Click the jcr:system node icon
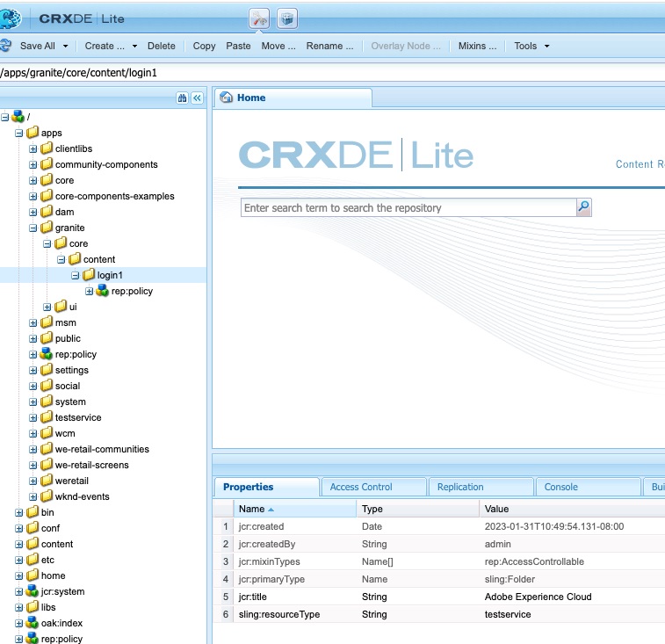665x644 pixels. click(x=33, y=591)
